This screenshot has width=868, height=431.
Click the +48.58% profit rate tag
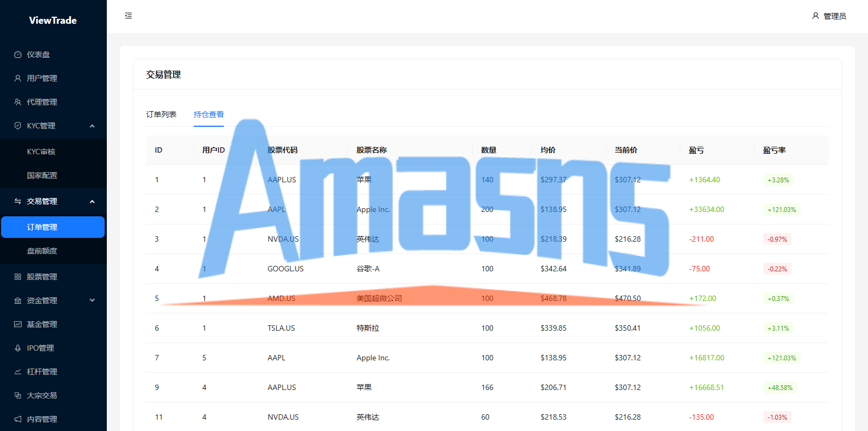tap(780, 387)
